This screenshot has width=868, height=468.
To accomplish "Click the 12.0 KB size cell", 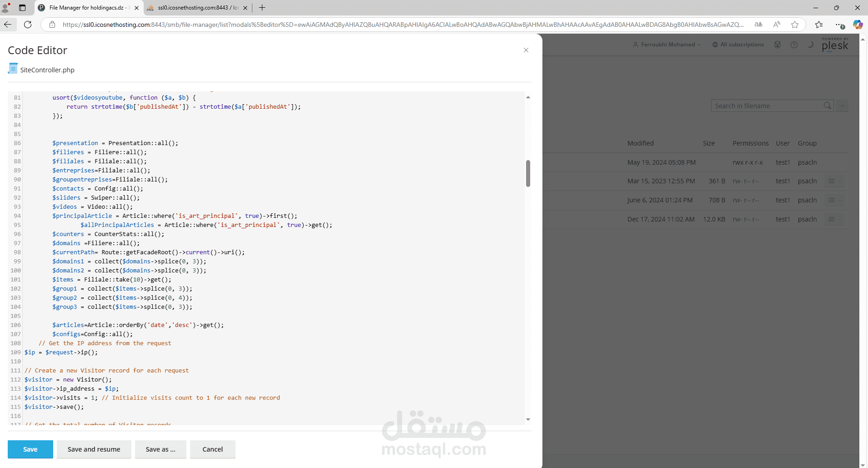I will [714, 219].
